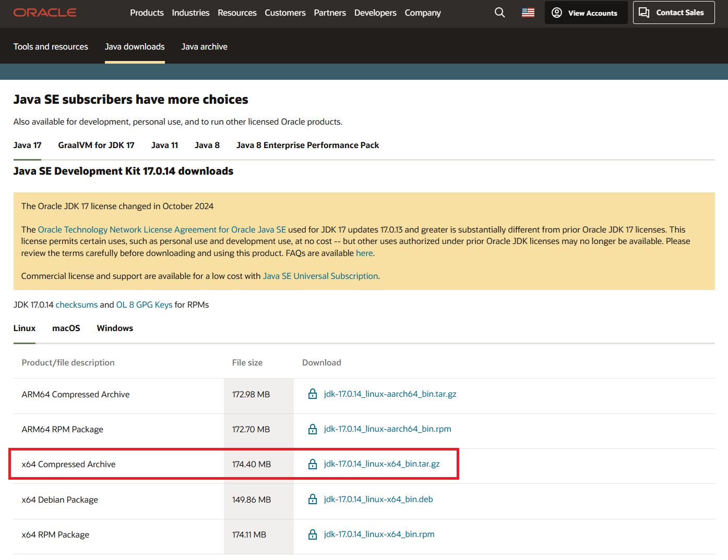The height and width of the screenshot is (560, 728).
Task: Click the 'x64 Compressed Archive' description
Action: [69, 464]
